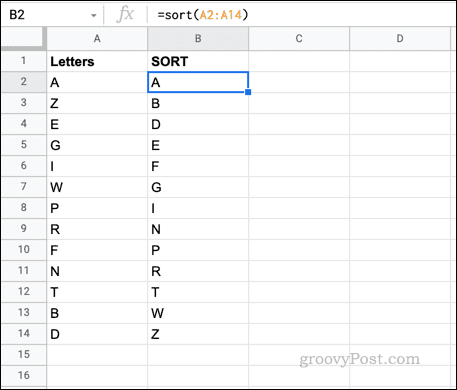The image size is (457, 390).
Task: Select column A header
Action: pyautogui.click(x=97, y=39)
